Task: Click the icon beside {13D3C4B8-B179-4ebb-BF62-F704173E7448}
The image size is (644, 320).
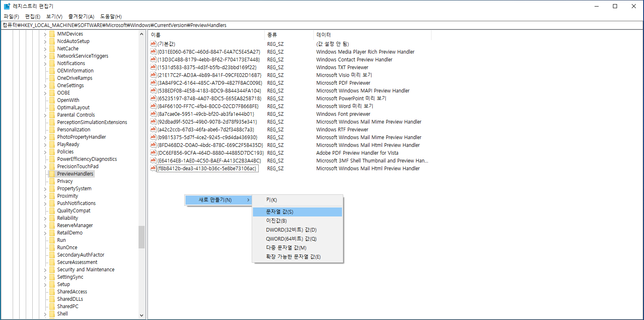Action: click(153, 59)
